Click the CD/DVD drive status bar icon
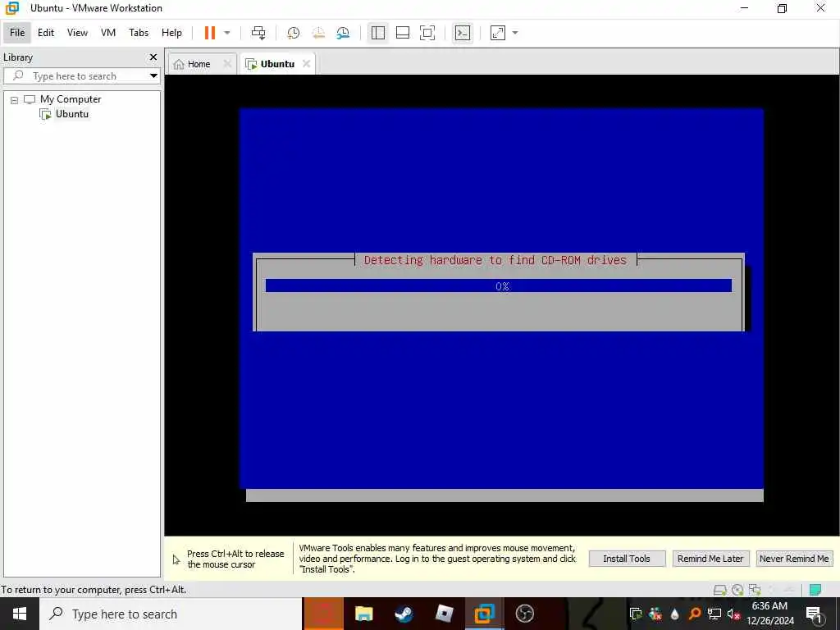The width and height of the screenshot is (840, 630). pyautogui.click(x=737, y=590)
